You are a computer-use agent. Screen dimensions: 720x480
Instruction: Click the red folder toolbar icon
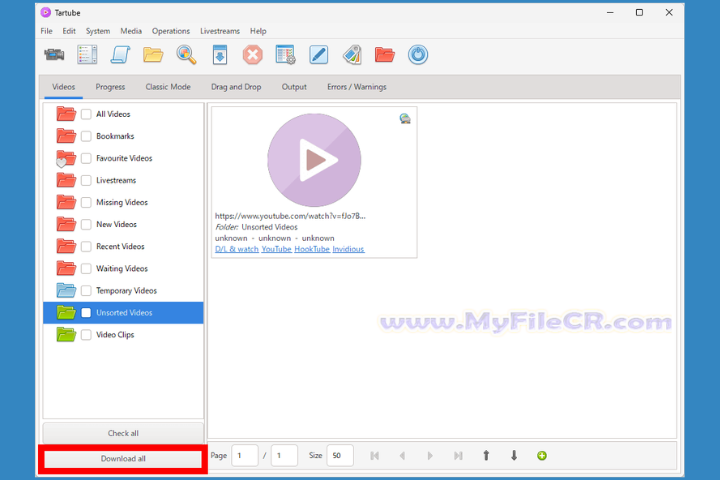pyautogui.click(x=385, y=55)
